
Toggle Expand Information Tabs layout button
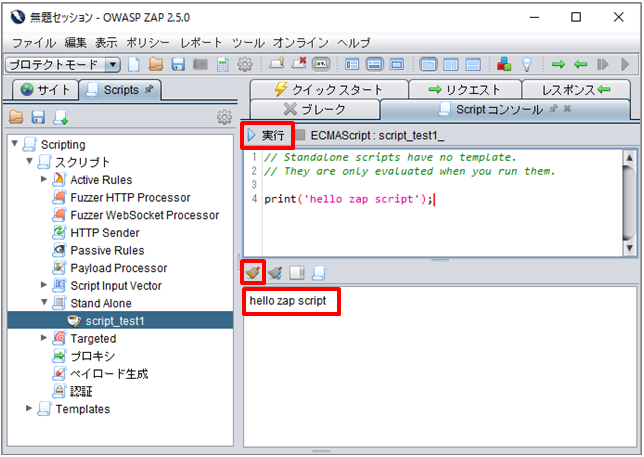(374, 64)
